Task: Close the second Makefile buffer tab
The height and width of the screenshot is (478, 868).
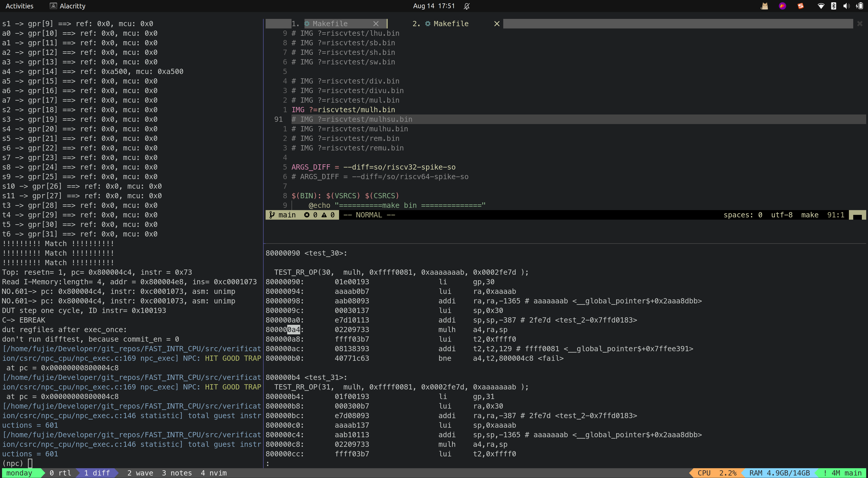Action: point(497,24)
